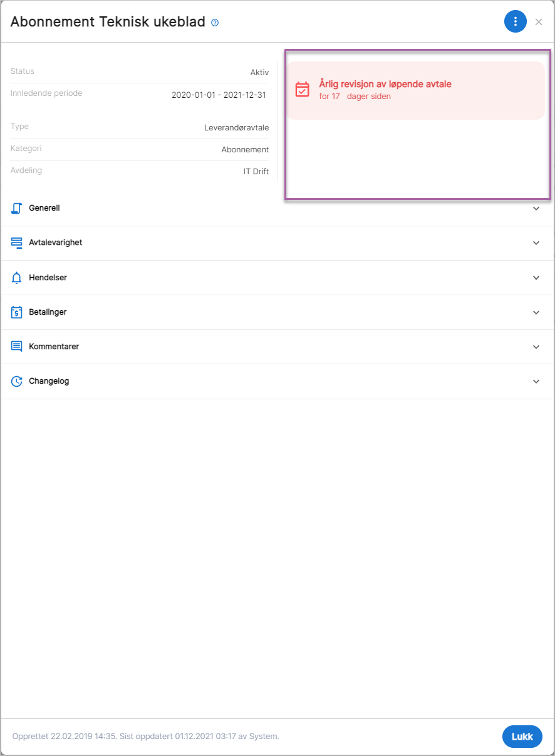This screenshot has width=555, height=756.
Task: Click the Aktiv status value
Action: (x=259, y=73)
